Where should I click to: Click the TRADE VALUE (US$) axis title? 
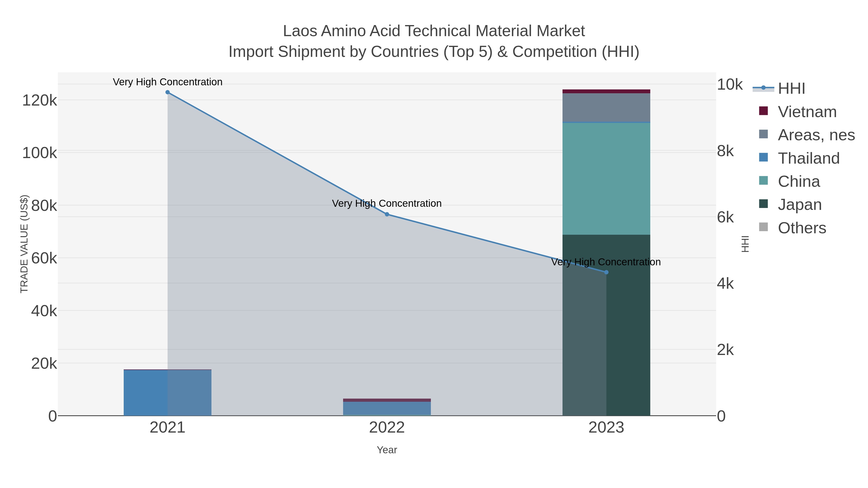pyautogui.click(x=24, y=244)
